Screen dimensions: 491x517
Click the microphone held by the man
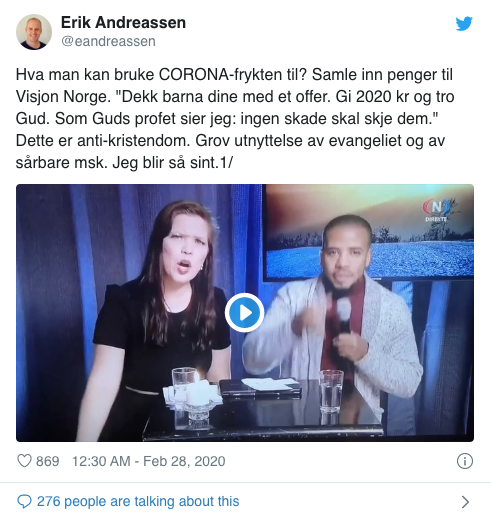(344, 317)
